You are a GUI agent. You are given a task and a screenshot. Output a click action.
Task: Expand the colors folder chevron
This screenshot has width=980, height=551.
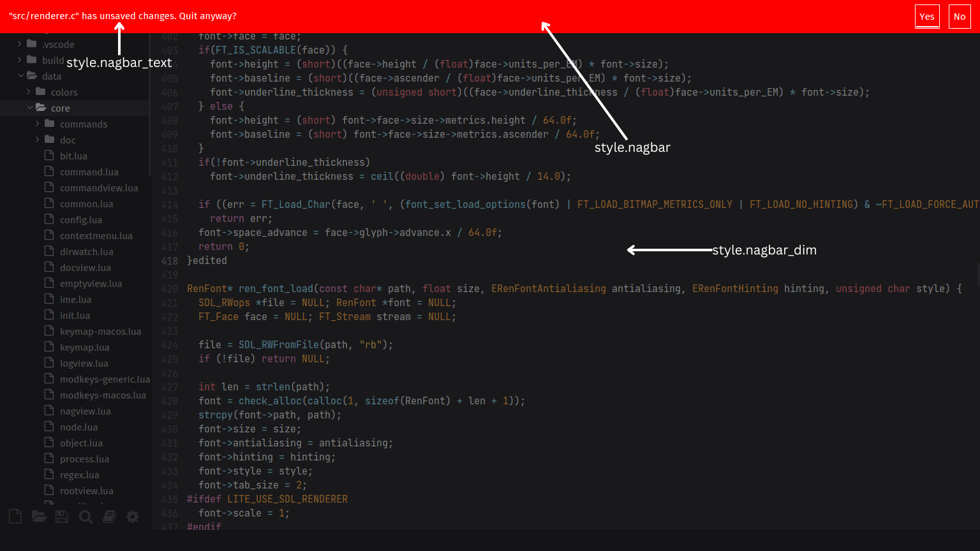coord(29,92)
